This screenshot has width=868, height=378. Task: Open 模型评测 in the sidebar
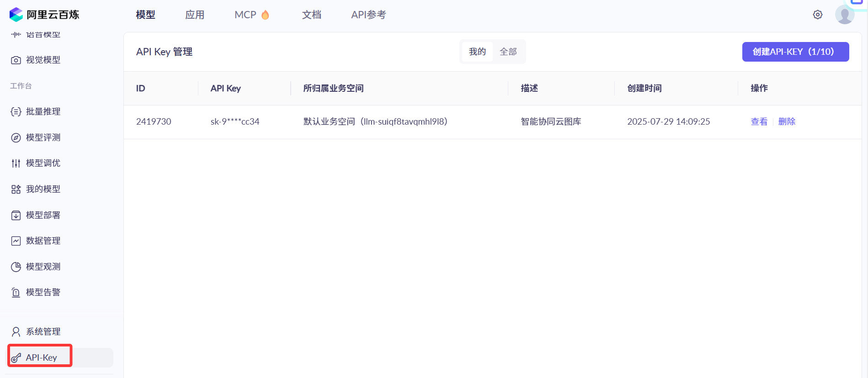43,138
